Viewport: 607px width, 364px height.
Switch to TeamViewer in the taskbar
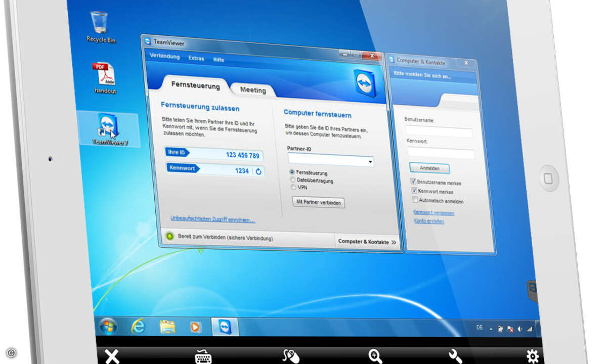coord(225,327)
